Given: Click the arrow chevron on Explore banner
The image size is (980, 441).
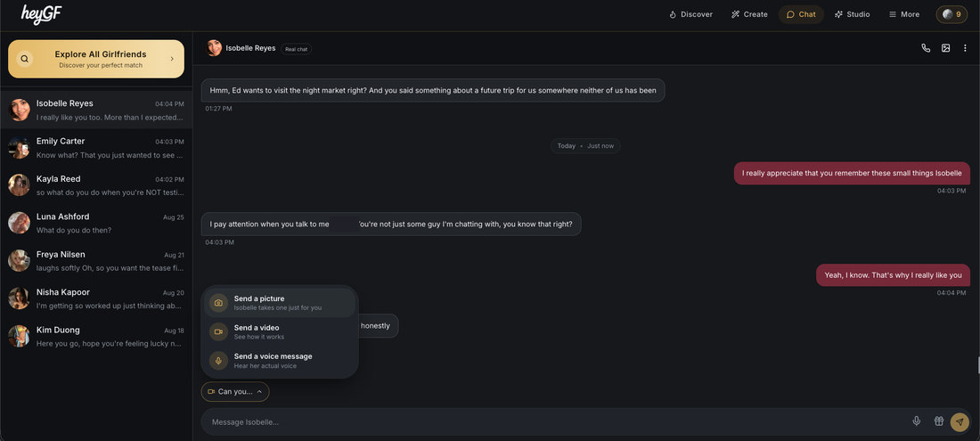Looking at the screenshot, I should click(x=172, y=60).
